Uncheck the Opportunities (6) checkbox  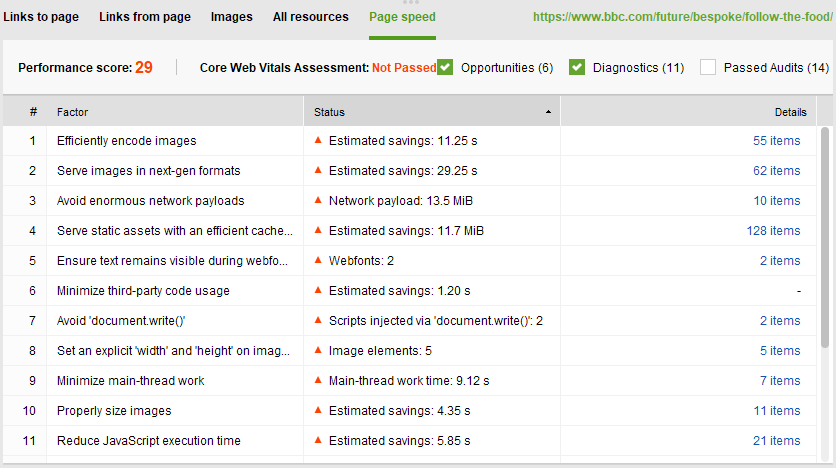pos(445,68)
